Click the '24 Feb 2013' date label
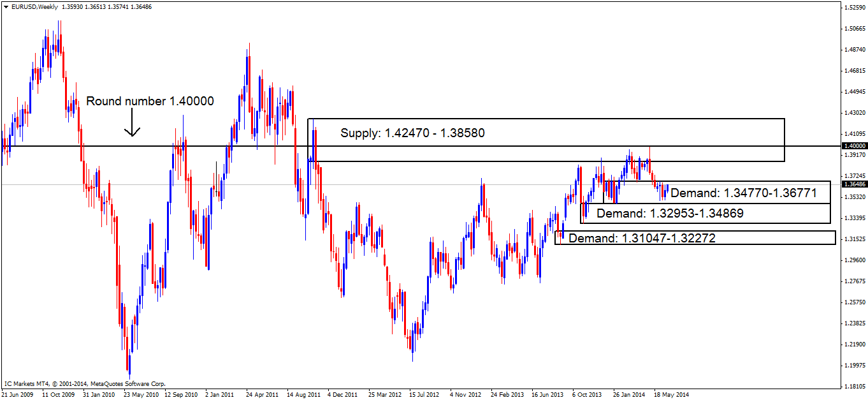The width and height of the screenshot is (868, 400). coord(507,394)
